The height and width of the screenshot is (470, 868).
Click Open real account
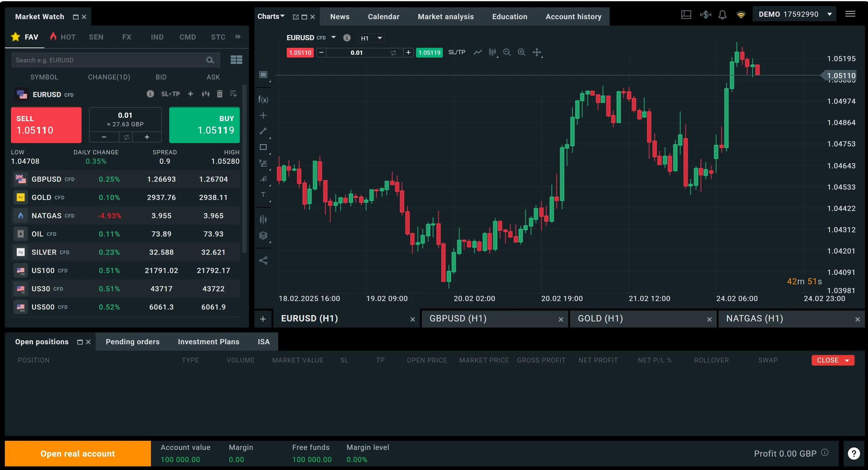78,454
